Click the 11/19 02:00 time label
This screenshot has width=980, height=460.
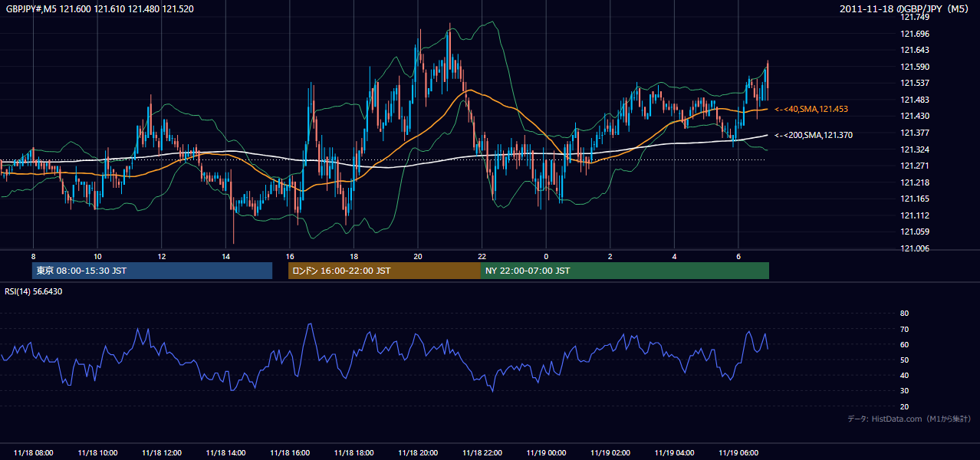coord(610,453)
